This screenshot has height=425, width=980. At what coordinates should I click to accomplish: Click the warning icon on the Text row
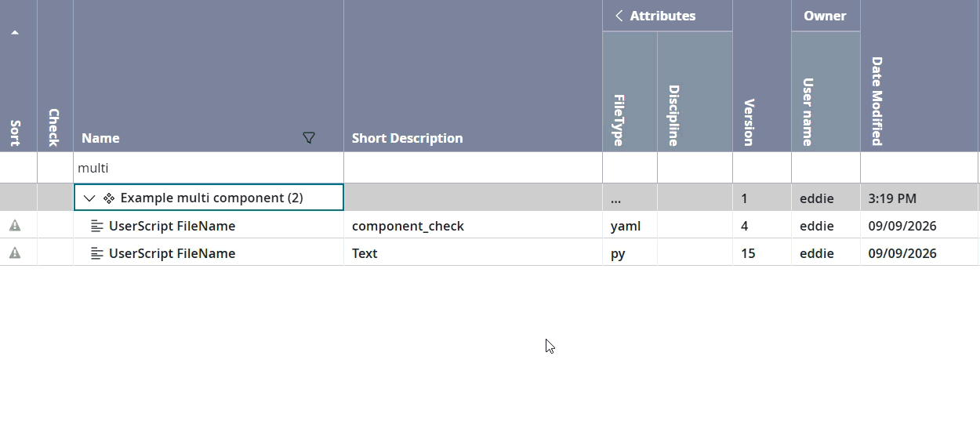[x=15, y=253]
